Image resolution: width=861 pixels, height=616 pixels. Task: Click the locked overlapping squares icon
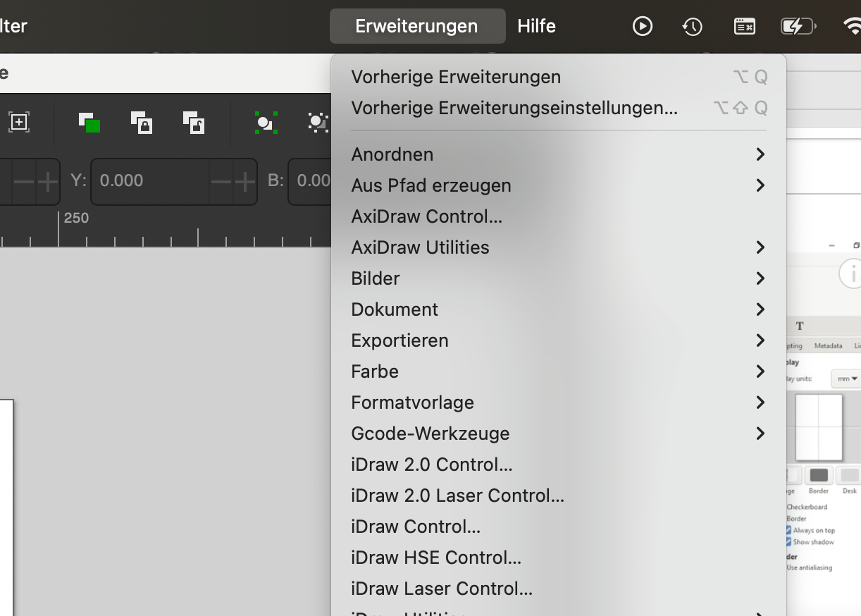point(142,123)
